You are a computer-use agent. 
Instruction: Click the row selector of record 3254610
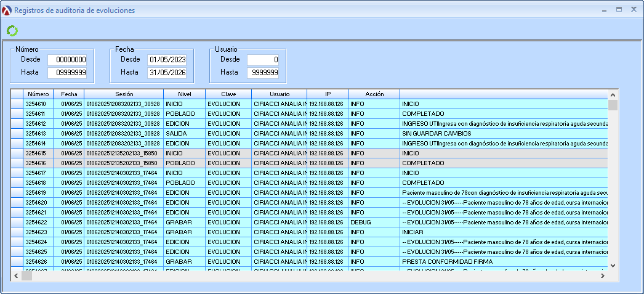pos(17,104)
